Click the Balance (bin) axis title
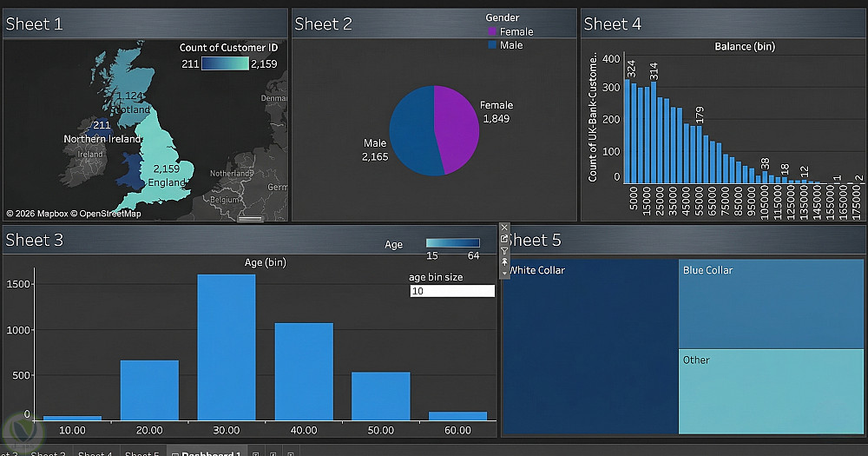This screenshot has width=868, height=456. click(x=745, y=47)
